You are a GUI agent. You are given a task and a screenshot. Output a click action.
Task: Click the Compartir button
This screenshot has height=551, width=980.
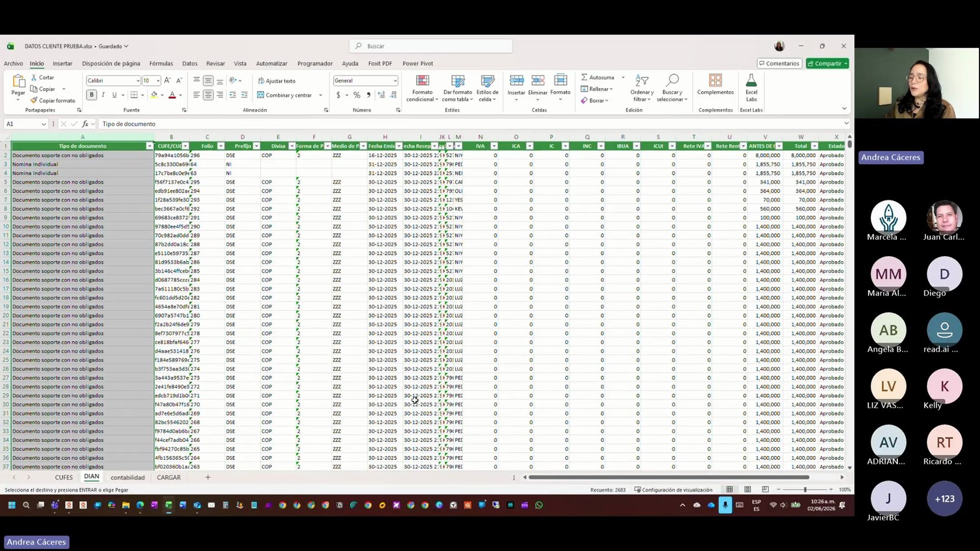pyautogui.click(x=827, y=64)
